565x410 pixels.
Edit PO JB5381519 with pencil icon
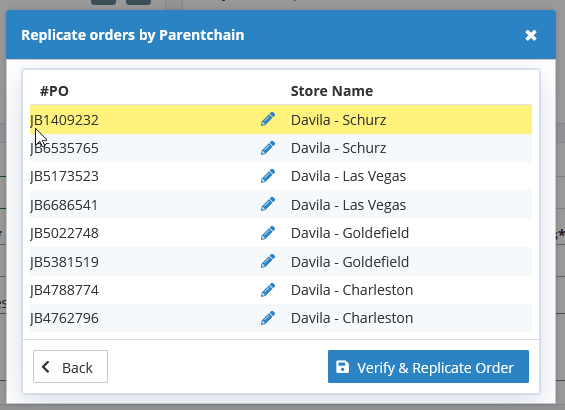(x=268, y=261)
